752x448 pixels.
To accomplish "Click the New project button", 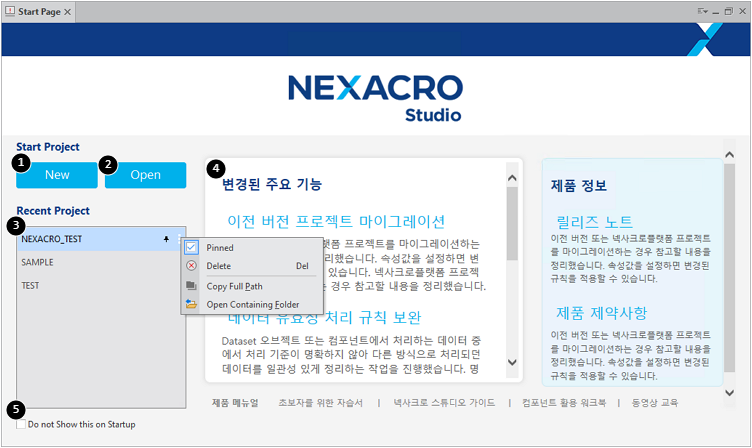I will point(57,175).
